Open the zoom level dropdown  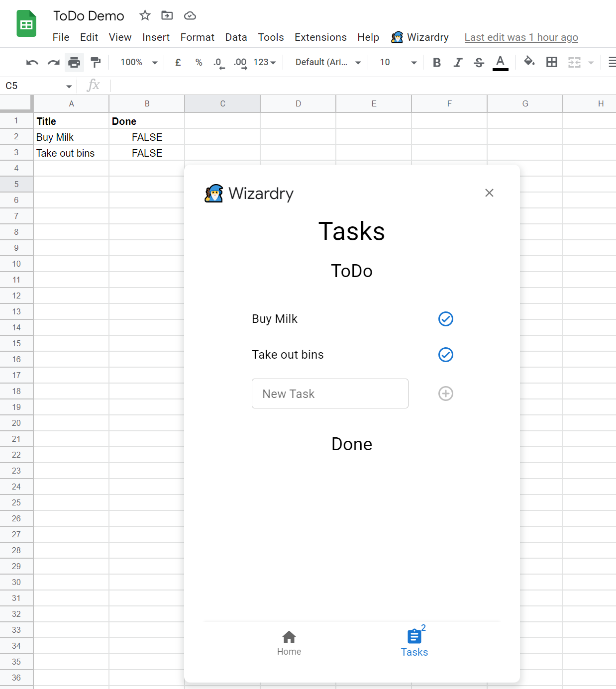coord(154,62)
